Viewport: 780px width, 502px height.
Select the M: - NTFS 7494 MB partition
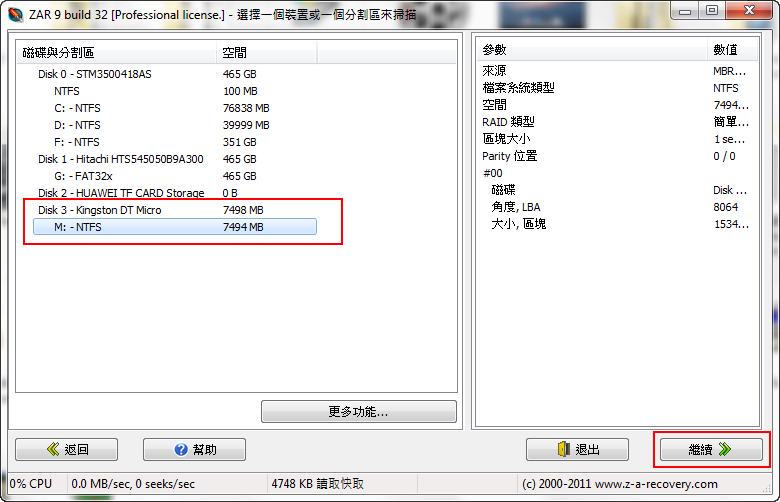coord(175,227)
